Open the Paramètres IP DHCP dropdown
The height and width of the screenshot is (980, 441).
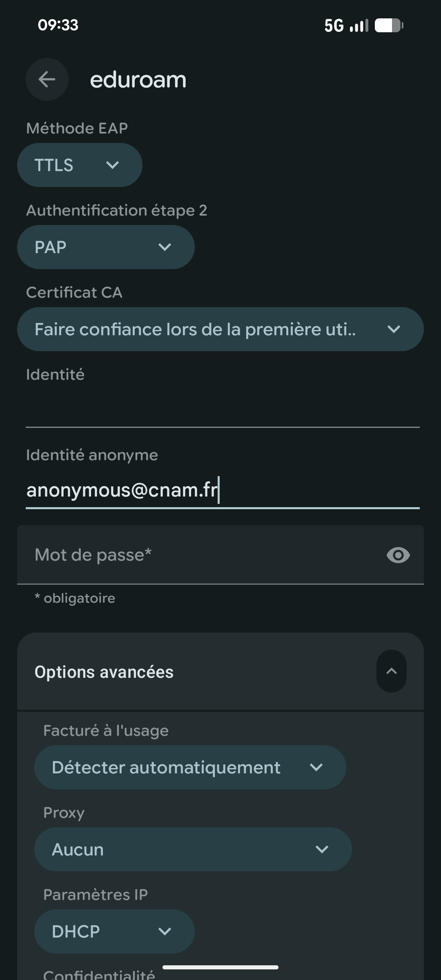coord(114,931)
